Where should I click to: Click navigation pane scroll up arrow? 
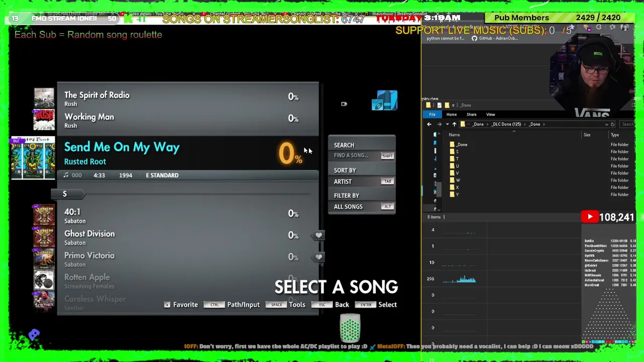[x=439, y=134]
